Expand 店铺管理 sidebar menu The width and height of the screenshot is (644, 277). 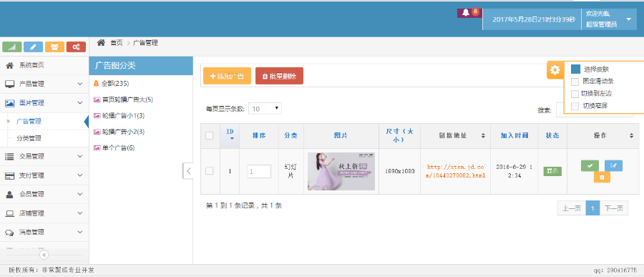tap(44, 213)
